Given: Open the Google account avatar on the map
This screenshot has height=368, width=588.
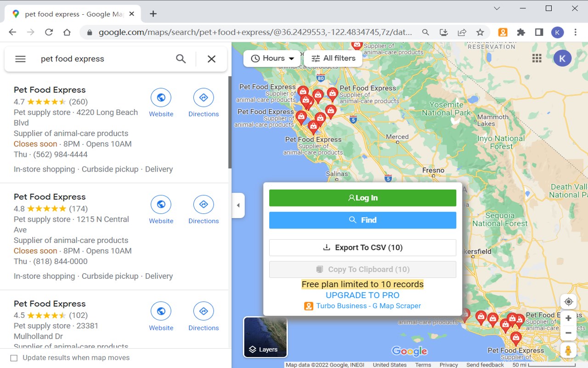Looking at the screenshot, I should [x=562, y=58].
